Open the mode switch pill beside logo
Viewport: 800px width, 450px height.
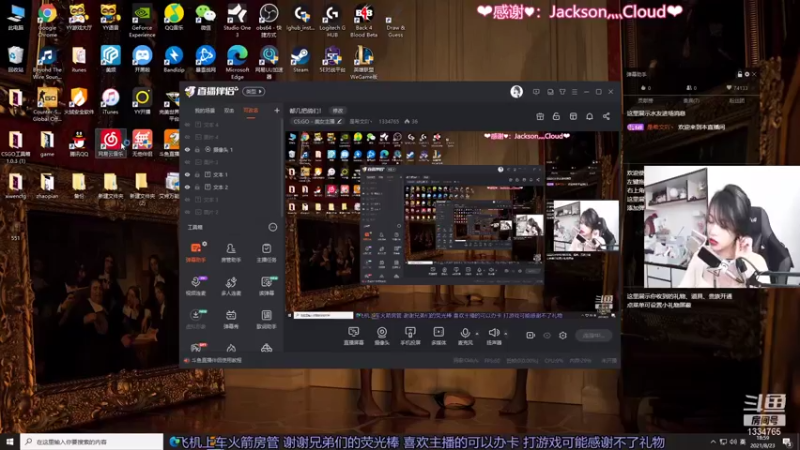click(254, 91)
